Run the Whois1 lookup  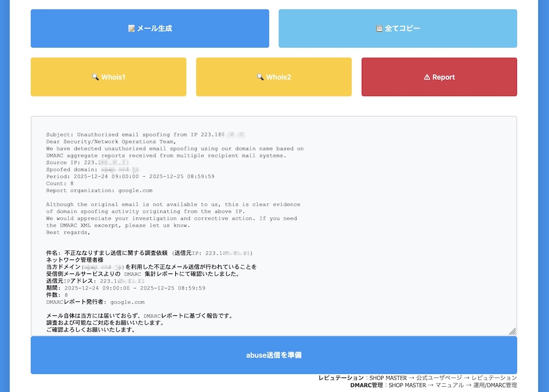pos(108,77)
